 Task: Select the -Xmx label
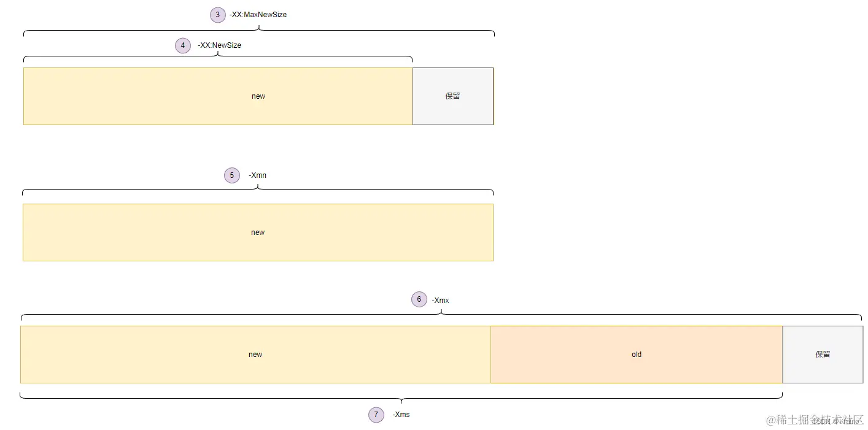[x=440, y=301]
